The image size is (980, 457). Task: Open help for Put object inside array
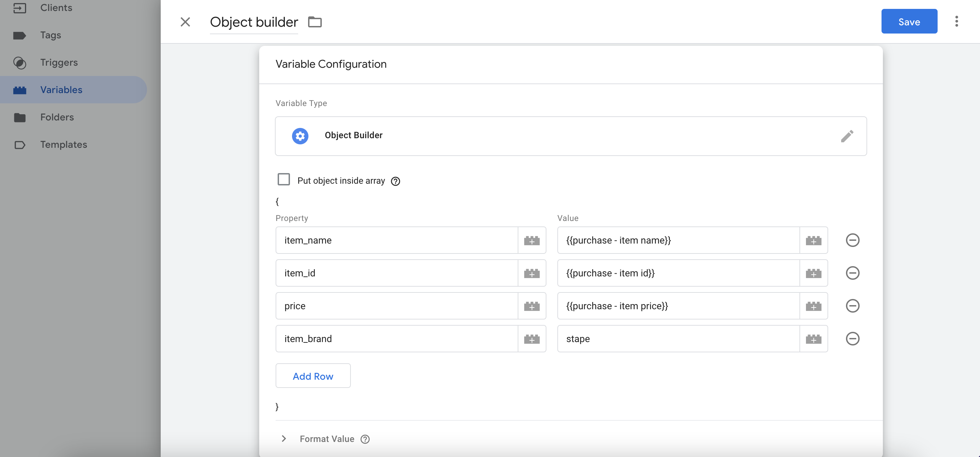395,181
